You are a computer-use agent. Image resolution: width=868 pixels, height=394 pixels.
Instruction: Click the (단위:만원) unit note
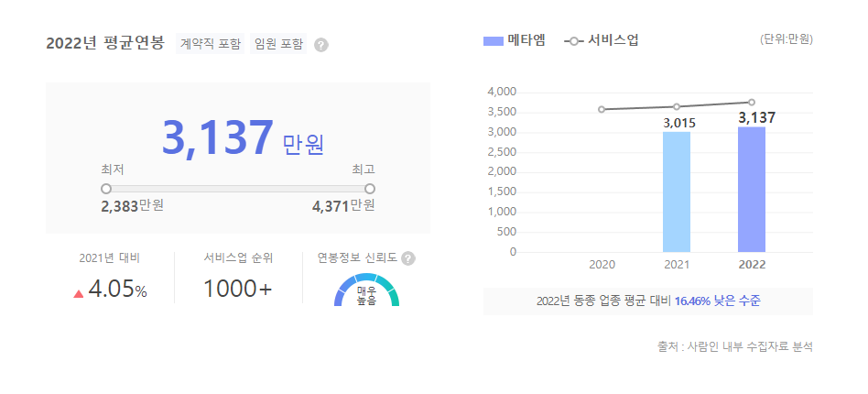pyautogui.click(x=787, y=40)
